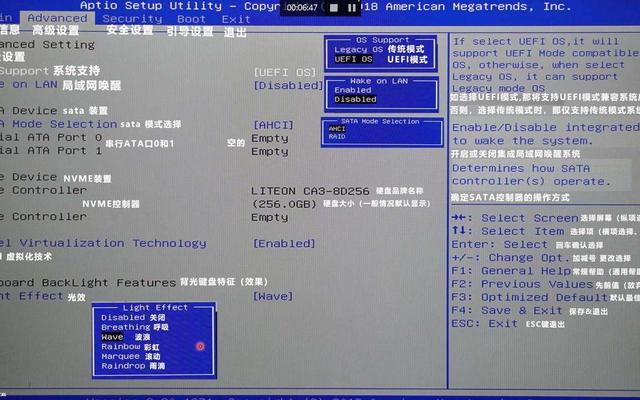
Task: Click the second NVMe controller Empty value
Action: (x=270, y=217)
